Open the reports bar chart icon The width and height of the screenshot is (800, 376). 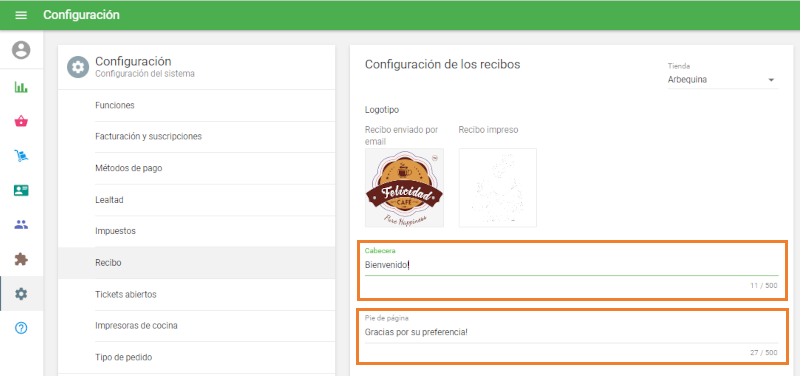coord(21,87)
